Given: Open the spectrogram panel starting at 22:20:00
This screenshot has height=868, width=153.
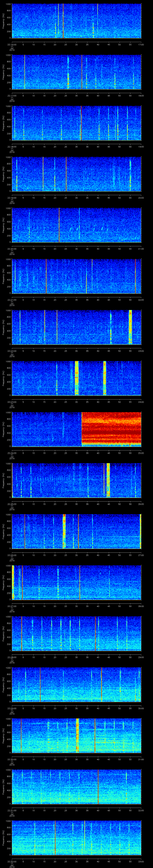Looking at the screenshot, I should click(x=76, y=225).
